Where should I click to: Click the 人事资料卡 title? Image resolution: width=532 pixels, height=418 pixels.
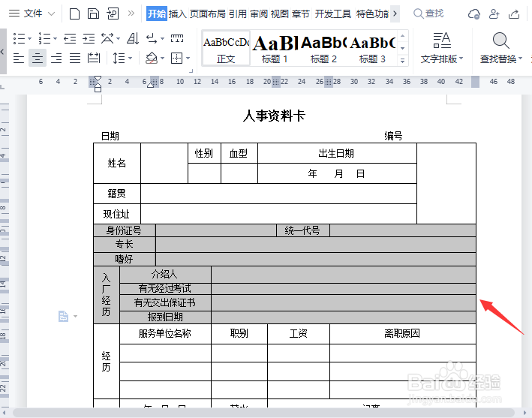tap(274, 116)
